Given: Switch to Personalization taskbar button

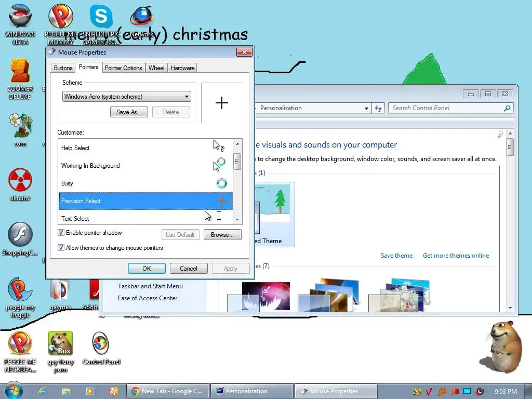Looking at the screenshot, I should pos(252,391).
